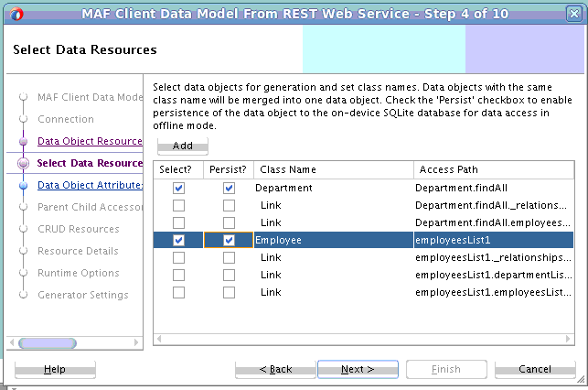Check Persist for employeesList1._relationships Link row
Image resolution: width=588 pixels, height=390 pixels.
click(x=229, y=257)
